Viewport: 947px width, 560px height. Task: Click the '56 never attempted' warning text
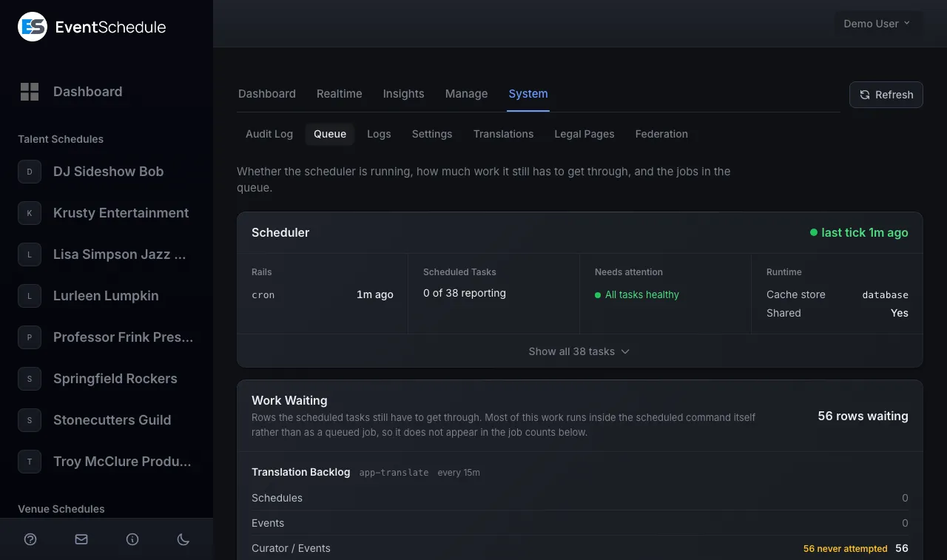(846, 549)
